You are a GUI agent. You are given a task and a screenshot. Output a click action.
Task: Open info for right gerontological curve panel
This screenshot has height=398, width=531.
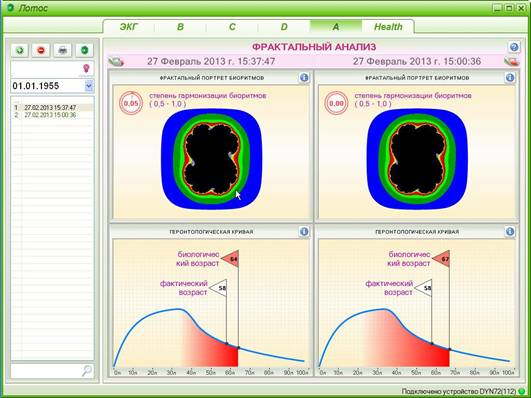pos(510,231)
